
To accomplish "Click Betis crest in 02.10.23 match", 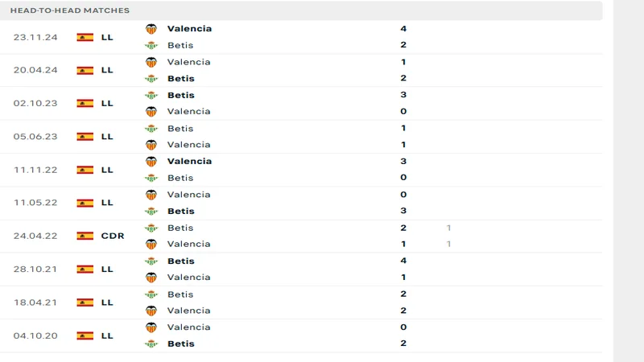I will point(151,95).
